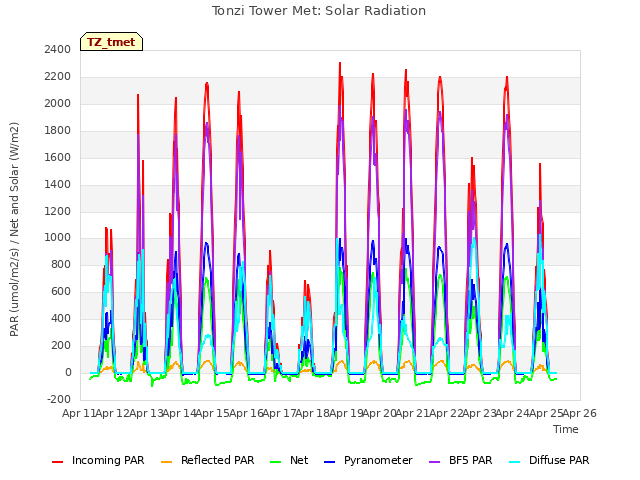Click the TZ_tmet annotation box

[x=111, y=42]
